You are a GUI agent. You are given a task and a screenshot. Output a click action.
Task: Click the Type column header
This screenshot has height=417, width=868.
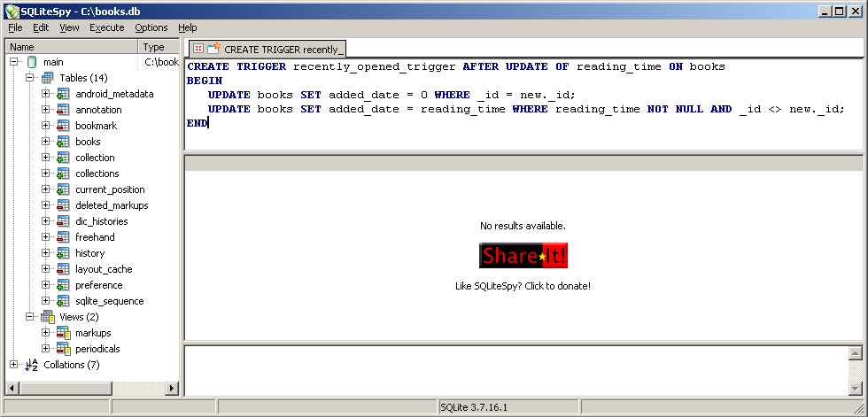(x=159, y=47)
